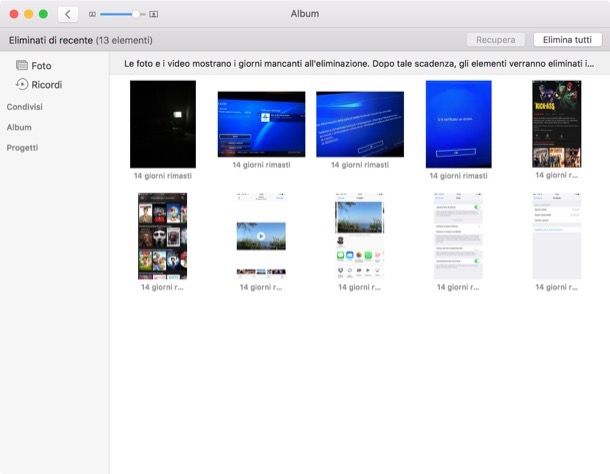Select the video thumbnail with play button
Viewport: 610px width, 474px height.
261,236
